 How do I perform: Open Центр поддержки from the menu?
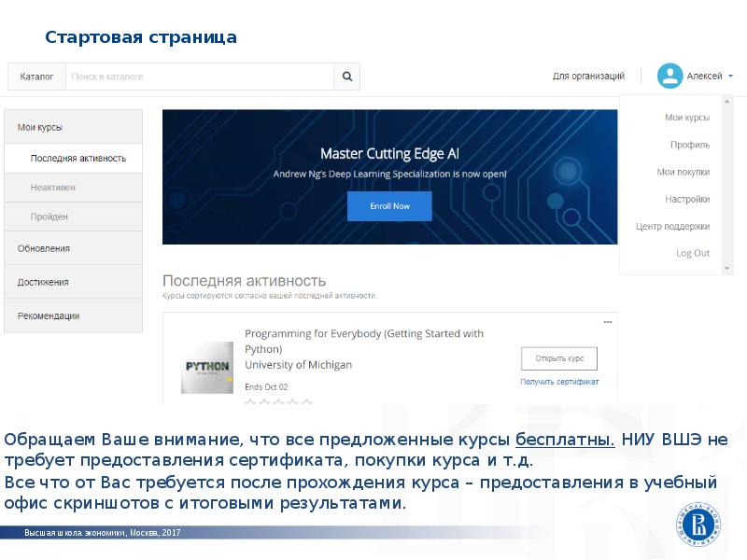[672, 226]
